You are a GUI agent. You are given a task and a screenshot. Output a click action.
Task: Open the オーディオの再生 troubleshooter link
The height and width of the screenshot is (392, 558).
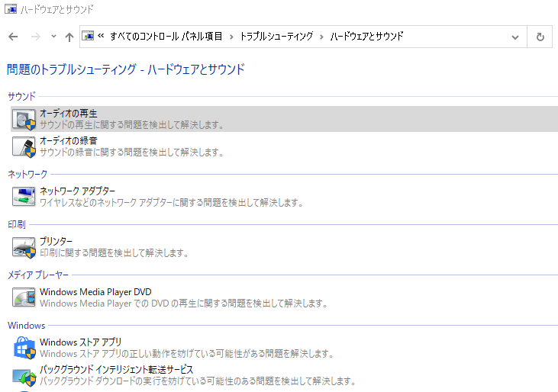[x=69, y=114]
